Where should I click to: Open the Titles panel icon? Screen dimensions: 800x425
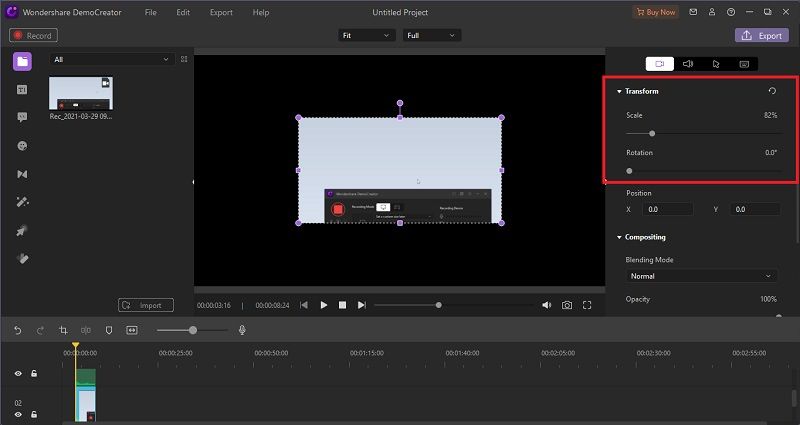pyautogui.click(x=22, y=90)
